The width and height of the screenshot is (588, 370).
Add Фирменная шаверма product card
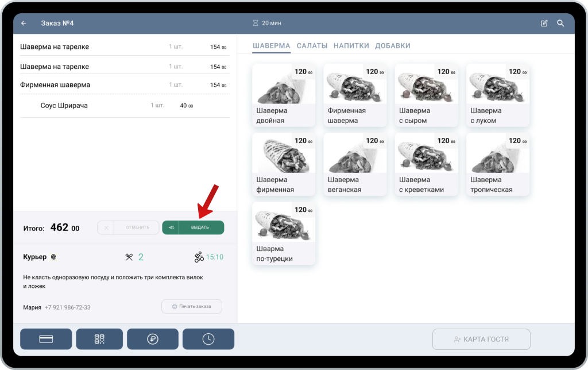pos(355,95)
